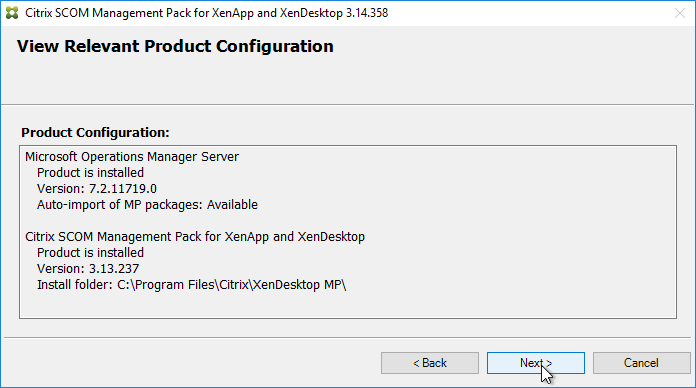Viewport: 696px width, 388px height.
Task: Click the Auto-import of MP packages line
Action: click(147, 205)
